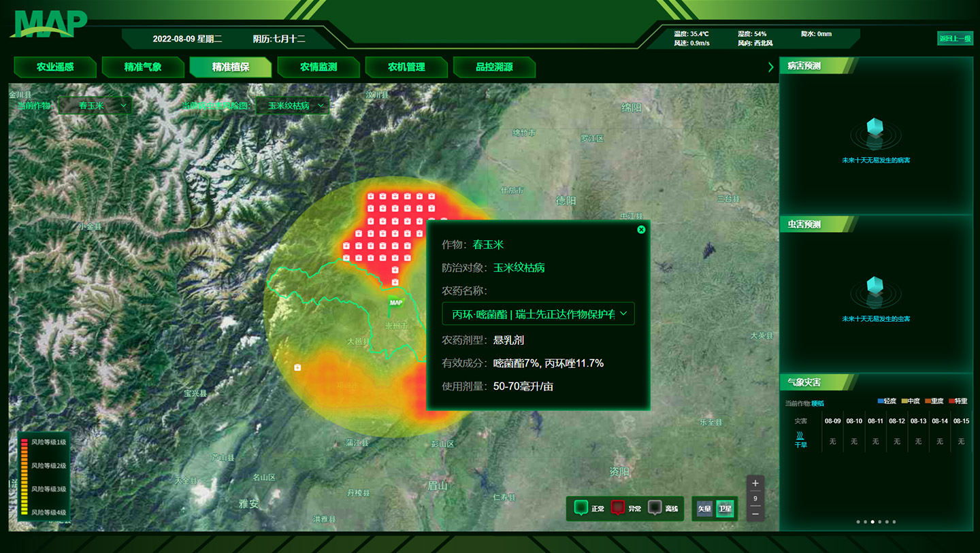Screen dimensions: 980x553
Task: Click the 风速: 0.9m/s reading
Action: (x=691, y=43)
